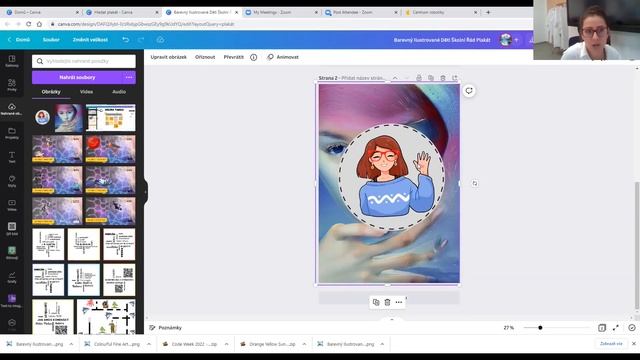Expand options for the Orange Yellow Sun zip download
This screenshot has height=360, width=640.
pyautogui.click(x=304, y=344)
